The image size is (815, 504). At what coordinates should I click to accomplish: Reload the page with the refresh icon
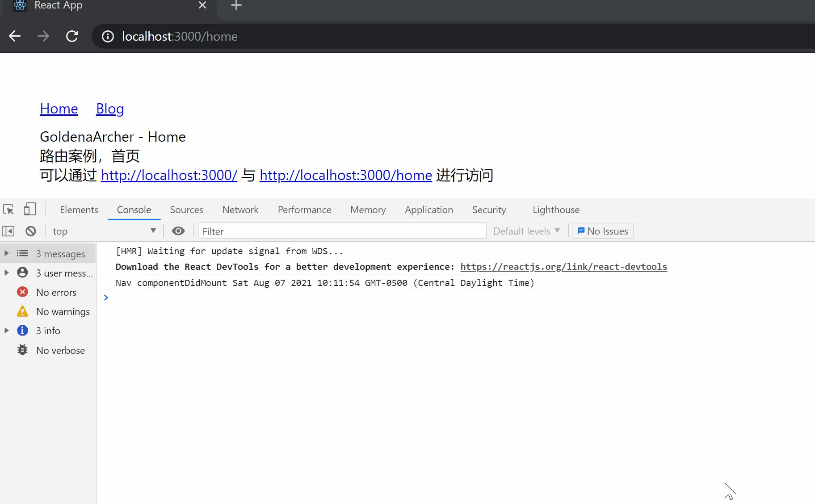72,36
